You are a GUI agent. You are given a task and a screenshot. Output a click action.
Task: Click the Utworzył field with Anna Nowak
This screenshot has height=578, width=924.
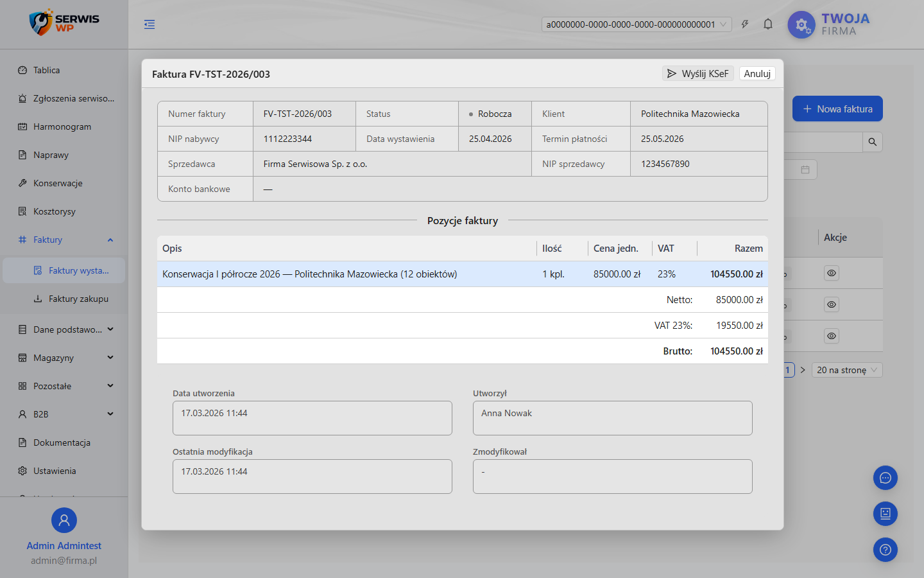(x=613, y=418)
